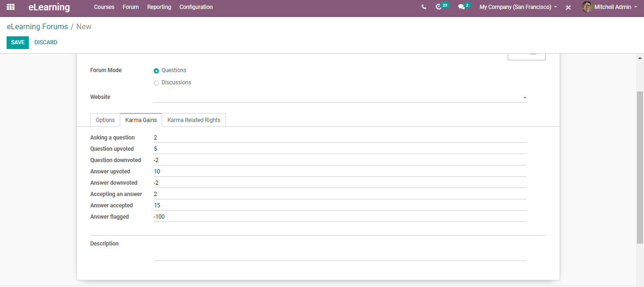
Task: Click the Answer accepted value field
Action: click(x=340, y=205)
